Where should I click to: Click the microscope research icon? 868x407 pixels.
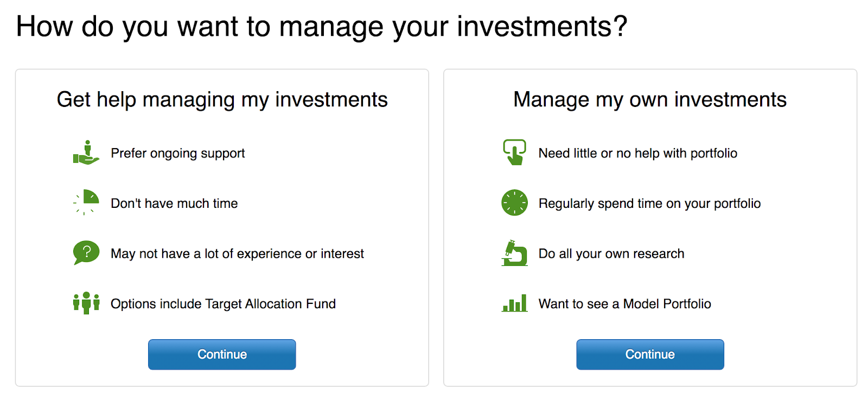click(514, 253)
